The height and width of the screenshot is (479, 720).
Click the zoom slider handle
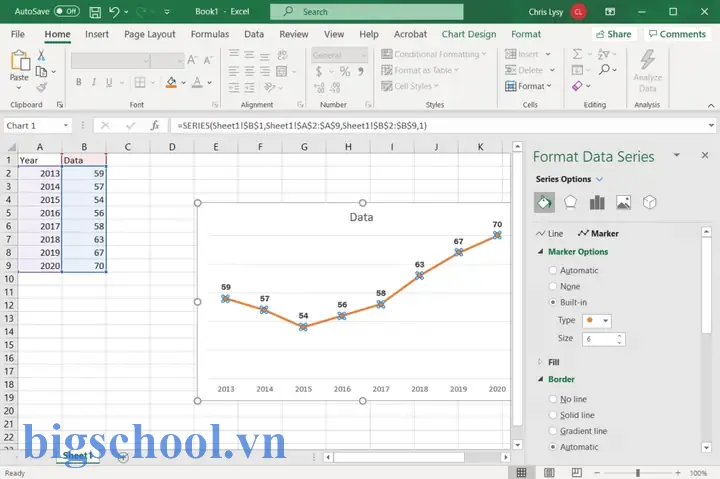tap(638, 473)
